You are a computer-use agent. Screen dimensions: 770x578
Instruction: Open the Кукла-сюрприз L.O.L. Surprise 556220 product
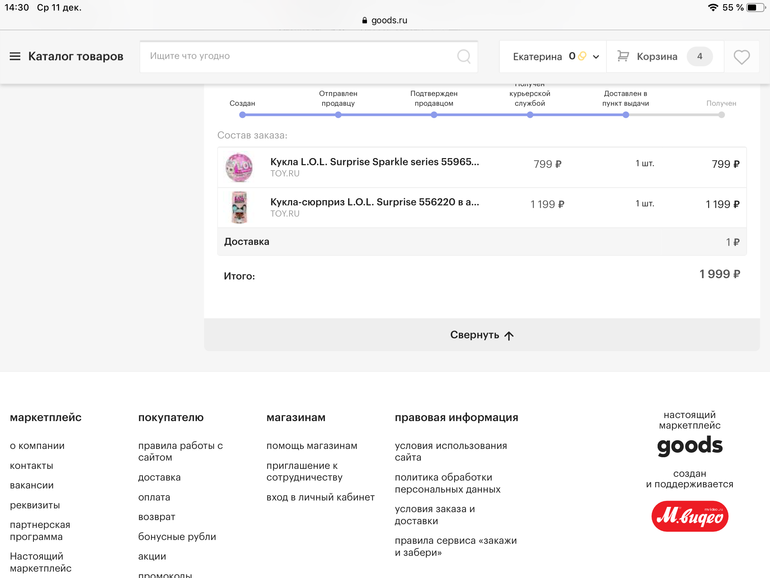click(x=374, y=202)
